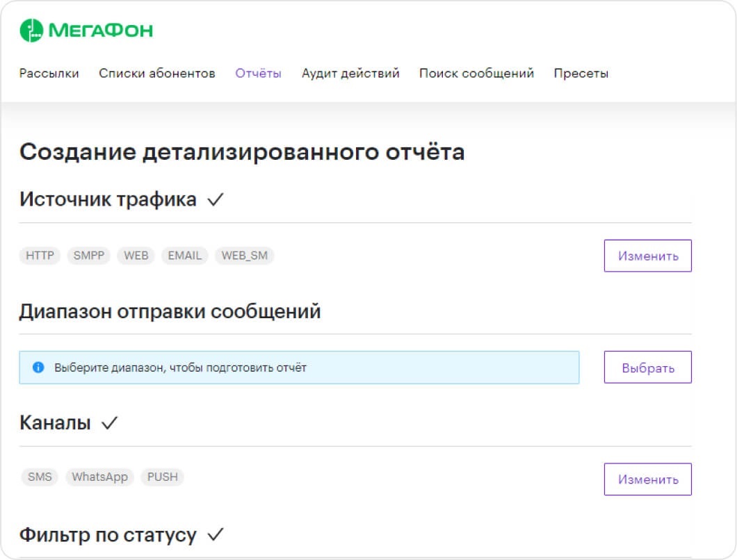Viewport: 737px width, 560px height.
Task: Open the Рассылки menu item
Action: tap(49, 74)
